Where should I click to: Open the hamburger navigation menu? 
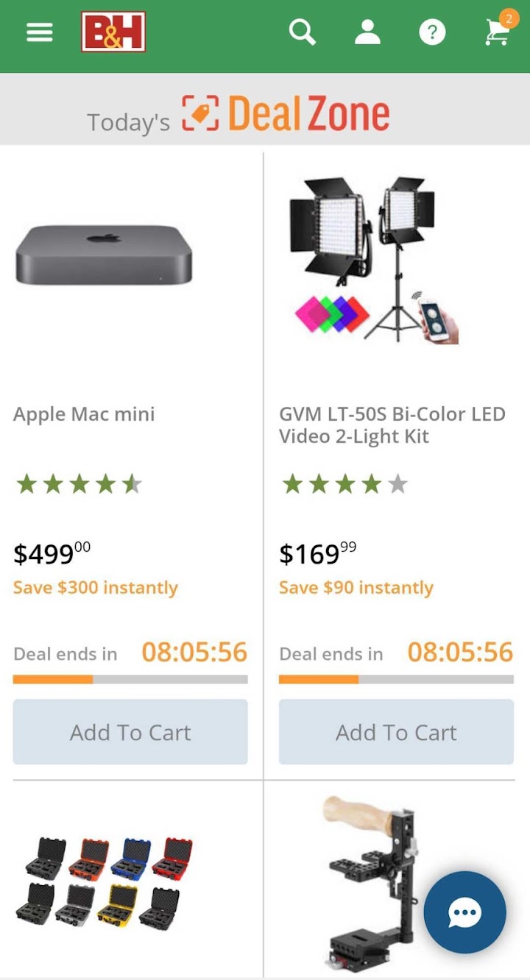click(x=40, y=32)
